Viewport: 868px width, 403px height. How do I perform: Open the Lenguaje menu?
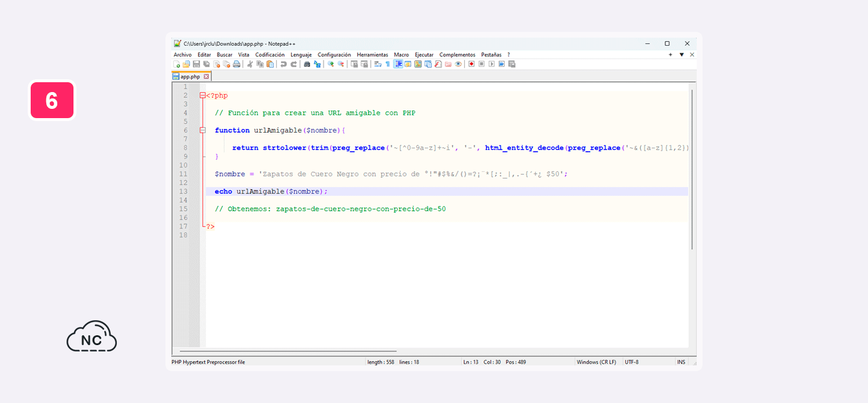click(301, 54)
